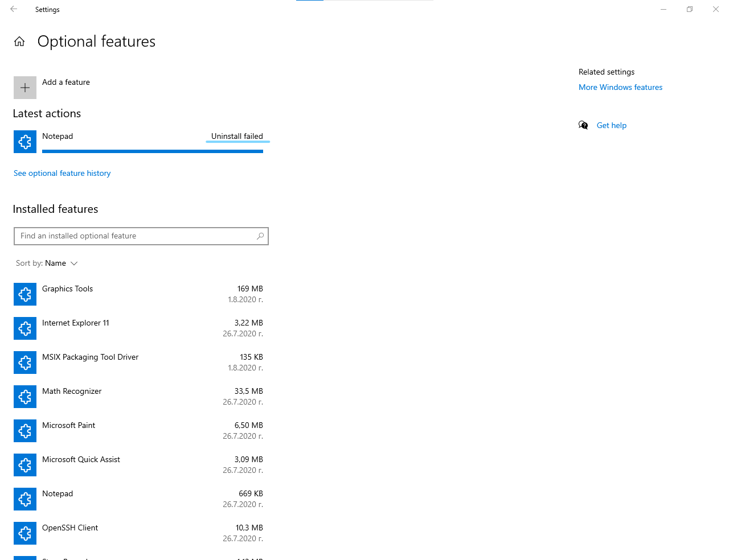
Task: Open More Windows features link
Action: pos(620,87)
